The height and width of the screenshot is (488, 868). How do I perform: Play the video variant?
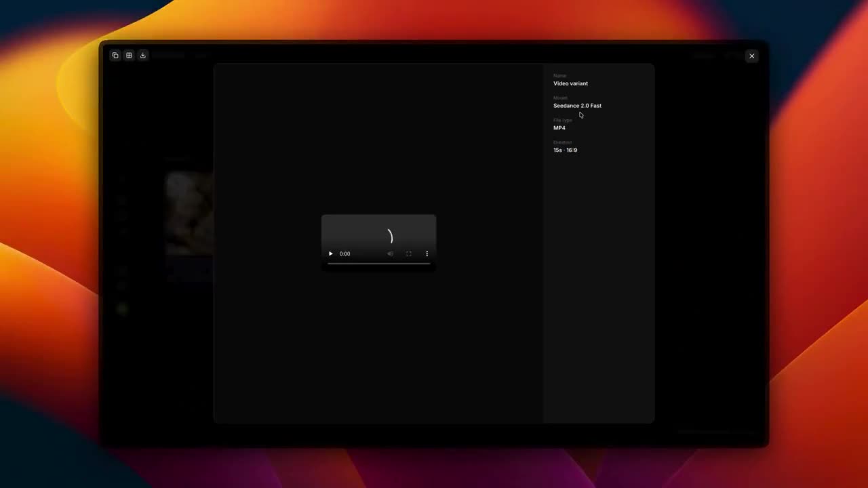tap(331, 253)
